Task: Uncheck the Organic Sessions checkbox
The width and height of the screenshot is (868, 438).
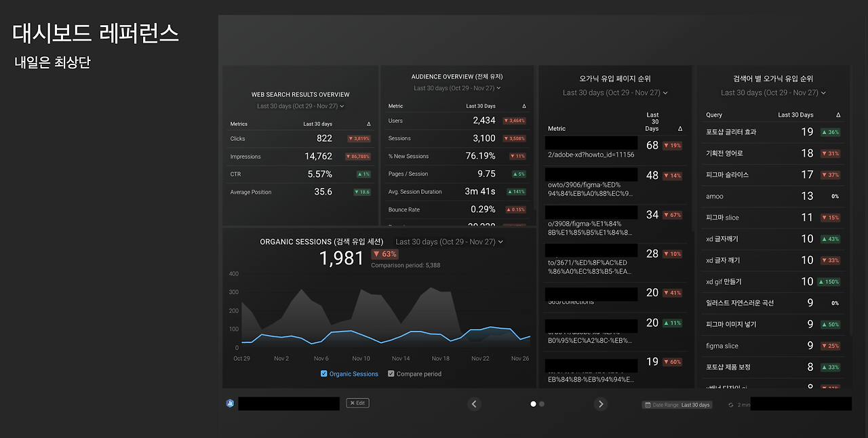Action: click(x=323, y=374)
